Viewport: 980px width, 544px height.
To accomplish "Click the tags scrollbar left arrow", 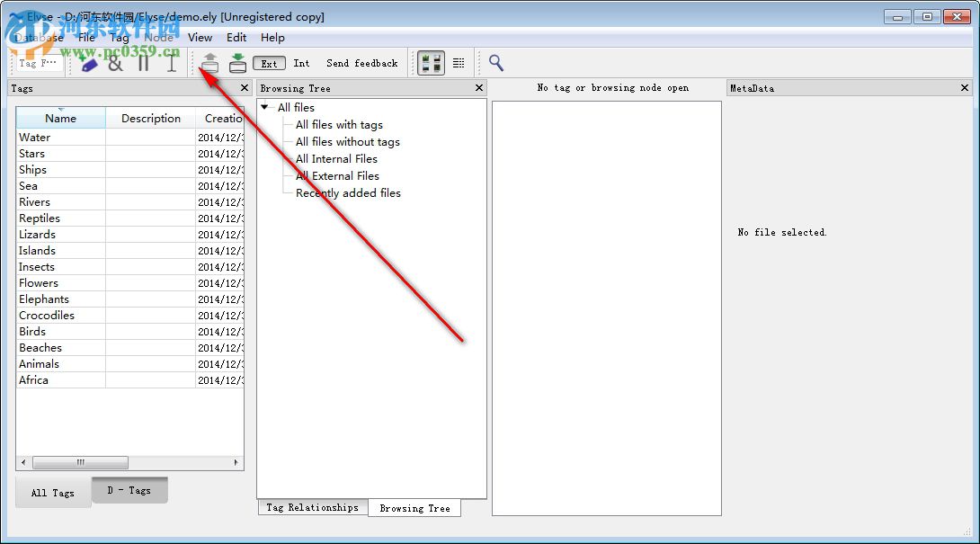I will (x=23, y=463).
